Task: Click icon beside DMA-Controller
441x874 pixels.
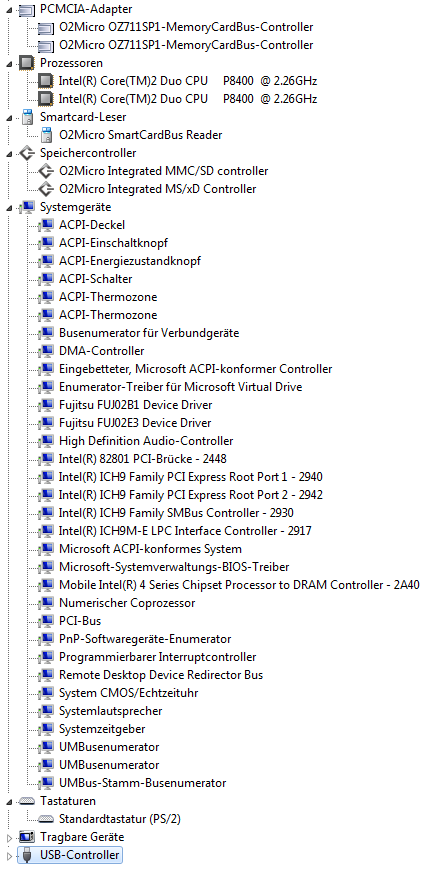Action: [x=46, y=351]
